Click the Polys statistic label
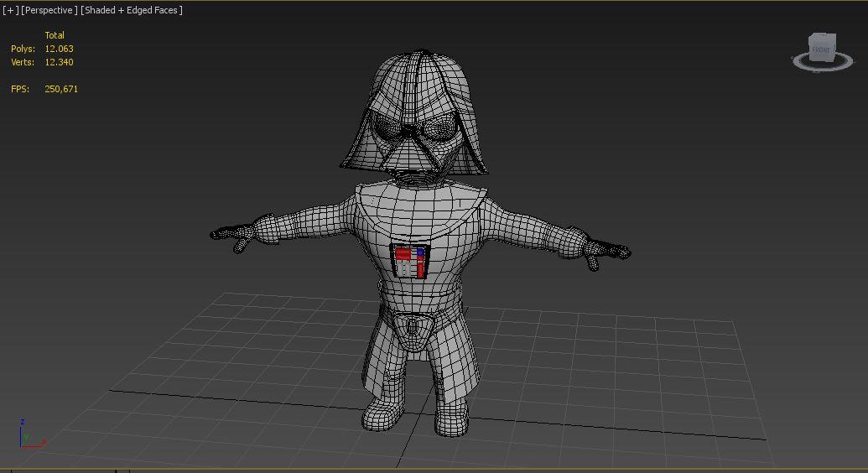 pos(23,49)
